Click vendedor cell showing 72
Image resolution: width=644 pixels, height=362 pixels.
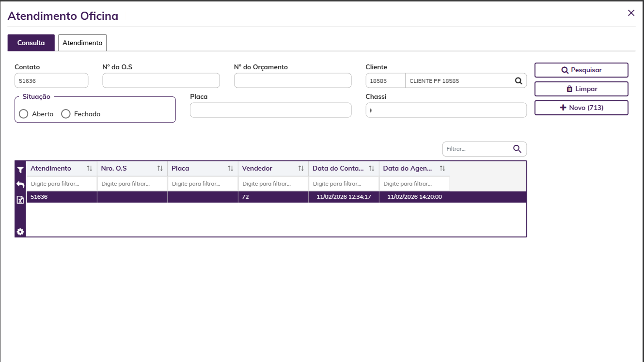pyautogui.click(x=273, y=197)
